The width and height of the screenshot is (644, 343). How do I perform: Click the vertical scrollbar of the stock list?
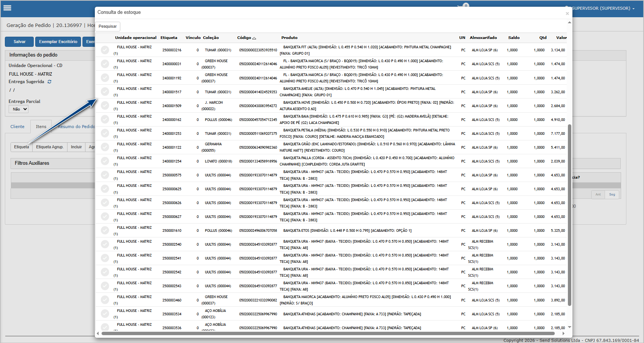tap(569, 215)
